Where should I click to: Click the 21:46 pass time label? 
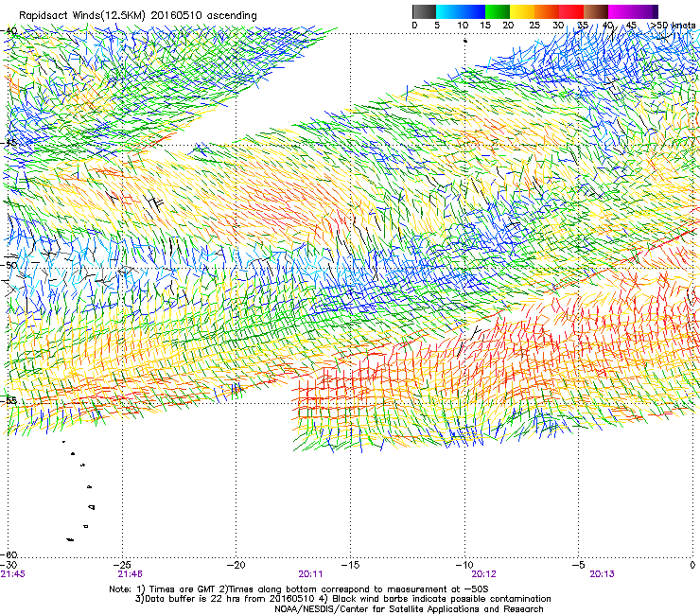(x=131, y=574)
